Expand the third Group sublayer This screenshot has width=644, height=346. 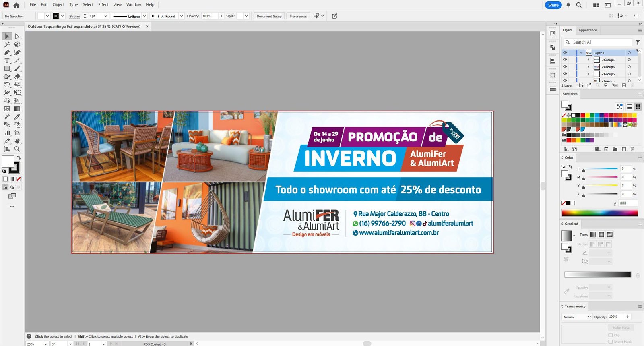point(588,74)
